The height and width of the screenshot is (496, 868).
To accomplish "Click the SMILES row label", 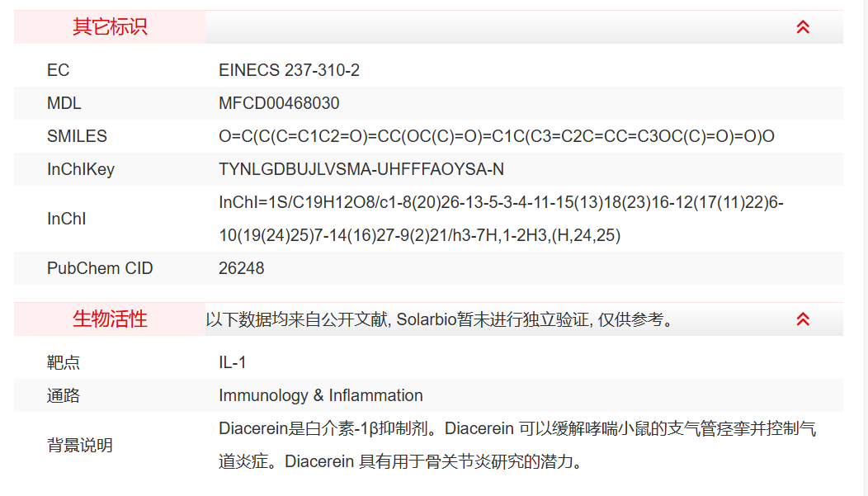I will pyautogui.click(x=77, y=136).
